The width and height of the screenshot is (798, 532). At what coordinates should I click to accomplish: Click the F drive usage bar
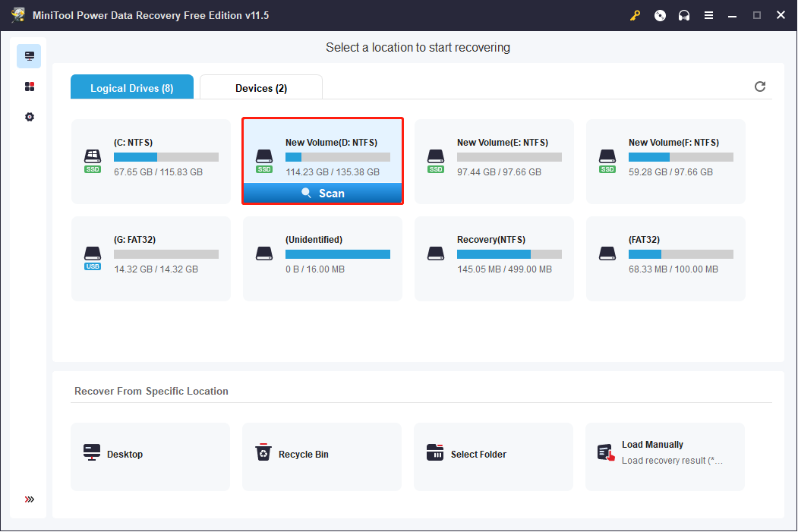tap(681, 157)
